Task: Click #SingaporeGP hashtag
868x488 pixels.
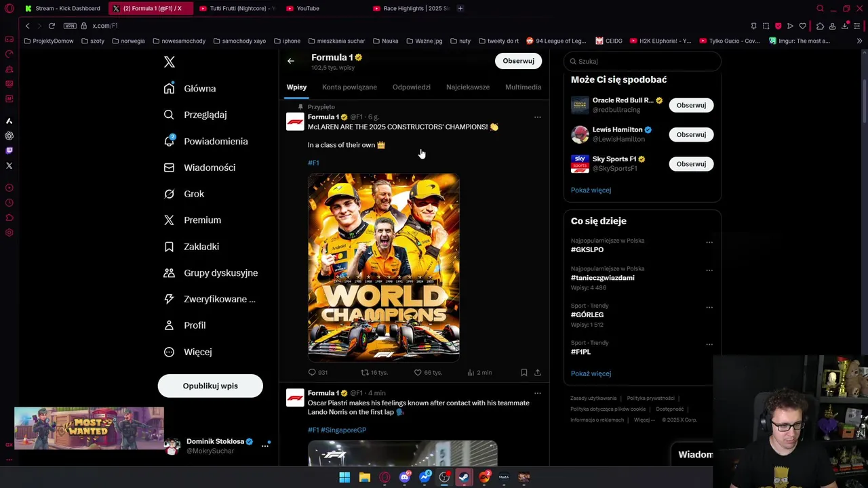Action: 343,430
